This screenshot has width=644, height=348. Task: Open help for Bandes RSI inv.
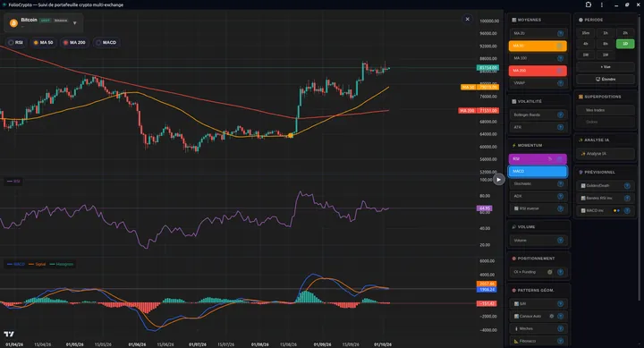pyautogui.click(x=627, y=198)
